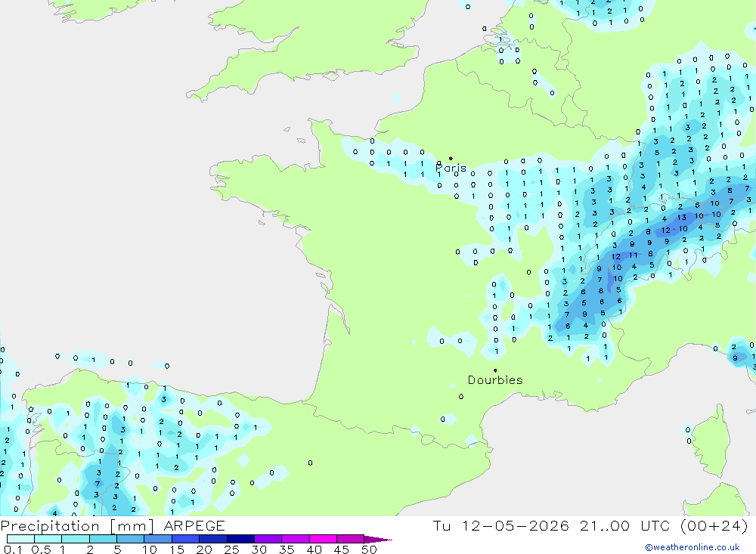This screenshot has width=756, height=554.
Task: Click the 'Precipitation [mm]' title text
Action: (x=77, y=526)
